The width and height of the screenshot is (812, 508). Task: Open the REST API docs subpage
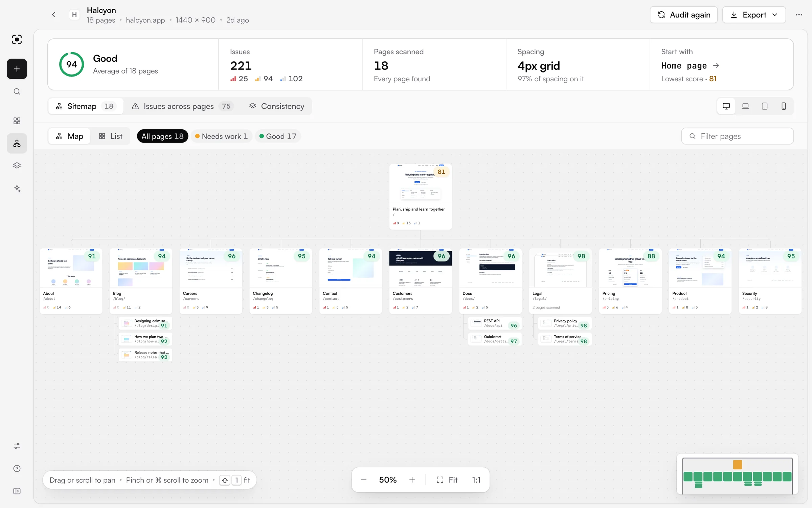click(x=495, y=323)
